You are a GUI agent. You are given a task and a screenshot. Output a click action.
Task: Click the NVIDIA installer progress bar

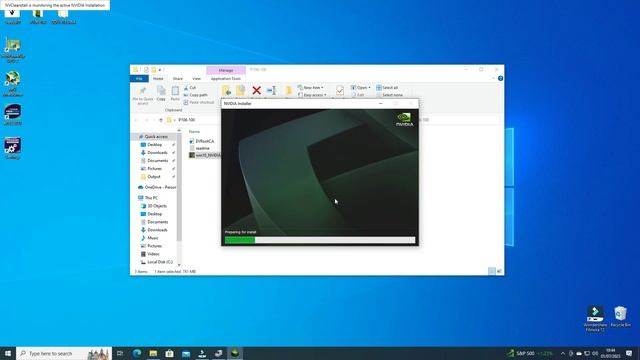(320, 240)
